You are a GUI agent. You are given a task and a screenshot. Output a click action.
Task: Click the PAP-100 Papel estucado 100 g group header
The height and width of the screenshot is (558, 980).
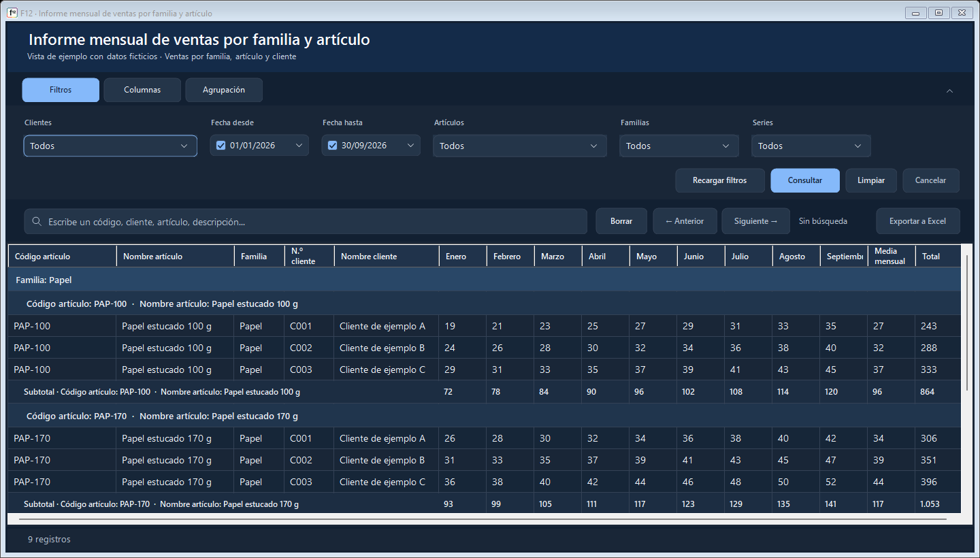pos(485,303)
